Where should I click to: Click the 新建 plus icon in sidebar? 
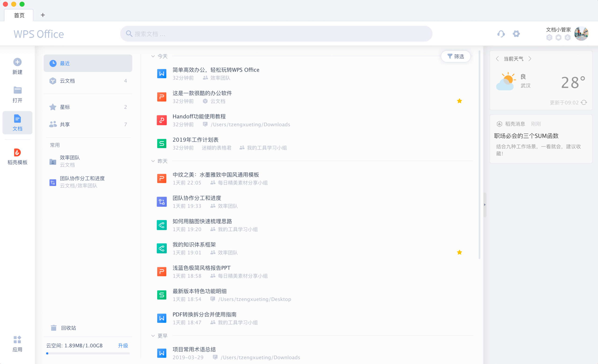[x=17, y=62]
